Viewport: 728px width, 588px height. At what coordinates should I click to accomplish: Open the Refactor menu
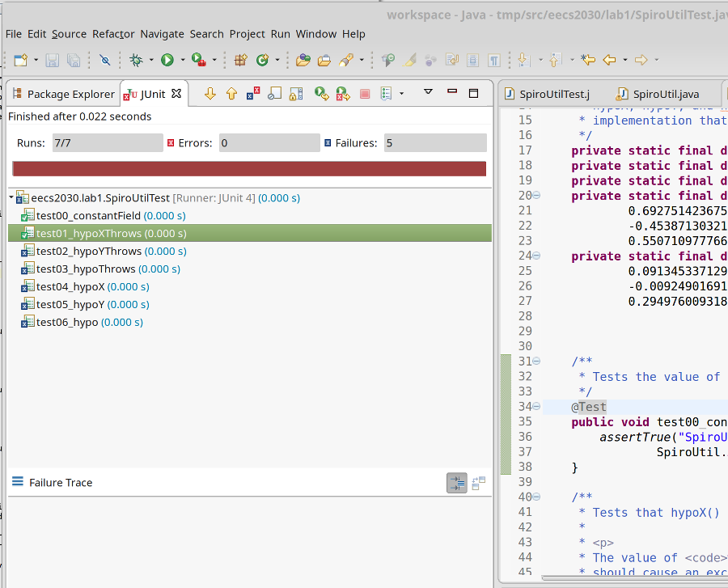[x=113, y=34]
